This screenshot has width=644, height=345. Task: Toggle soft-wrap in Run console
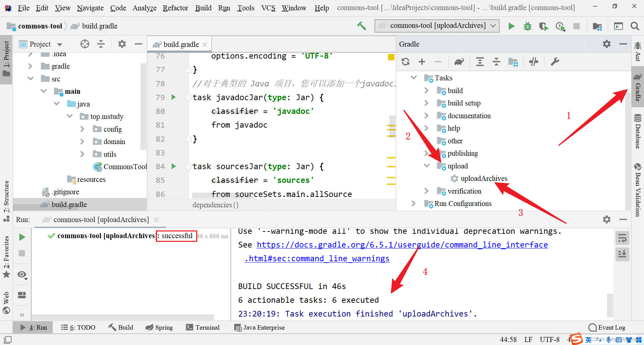click(622, 238)
